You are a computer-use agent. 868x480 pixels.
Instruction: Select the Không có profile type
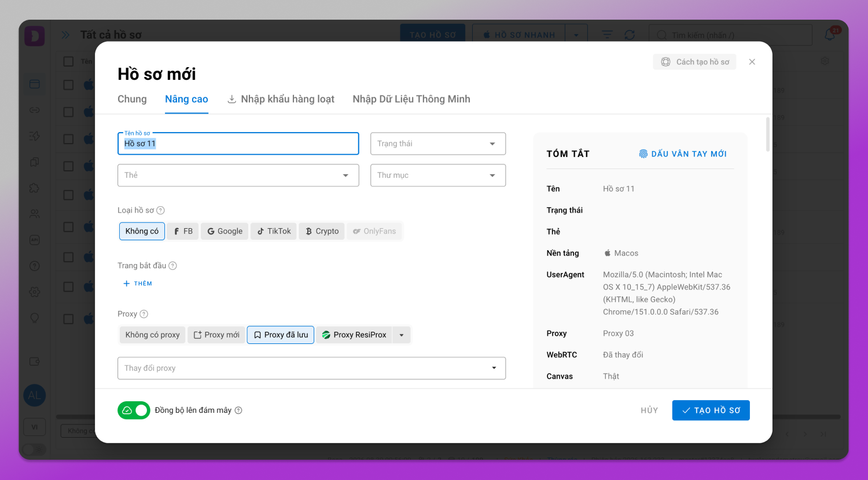coord(142,231)
